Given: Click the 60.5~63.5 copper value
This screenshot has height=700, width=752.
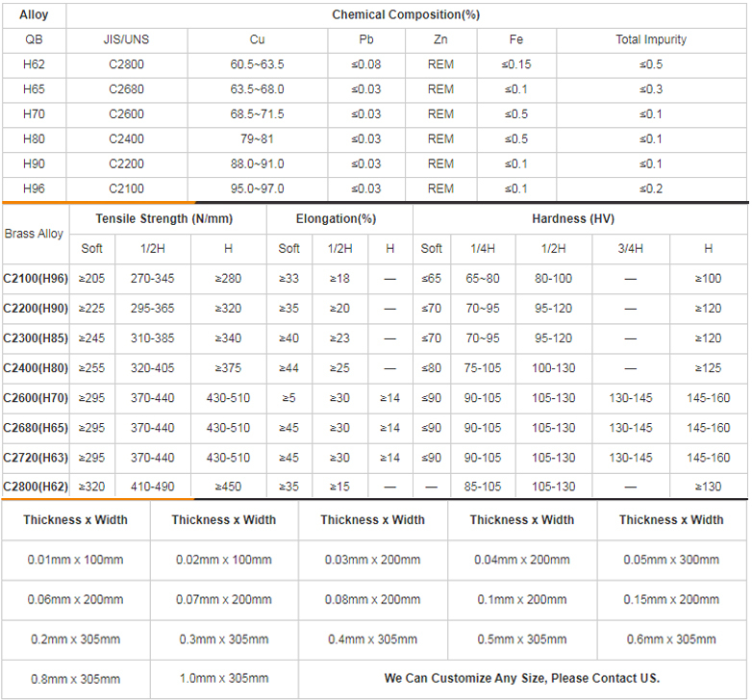Looking at the screenshot, I should [257, 64].
